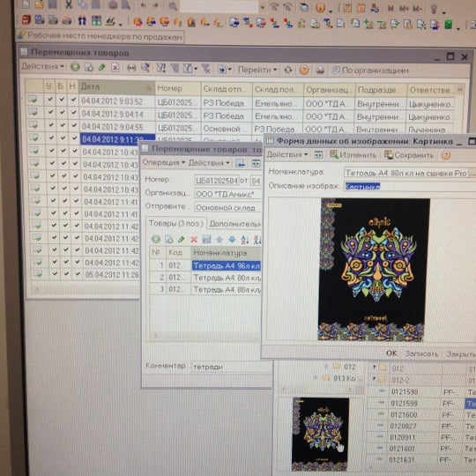The width and height of the screenshot is (476, 476).
Task: Click the Номенклатура field in image form
Action: point(405,173)
